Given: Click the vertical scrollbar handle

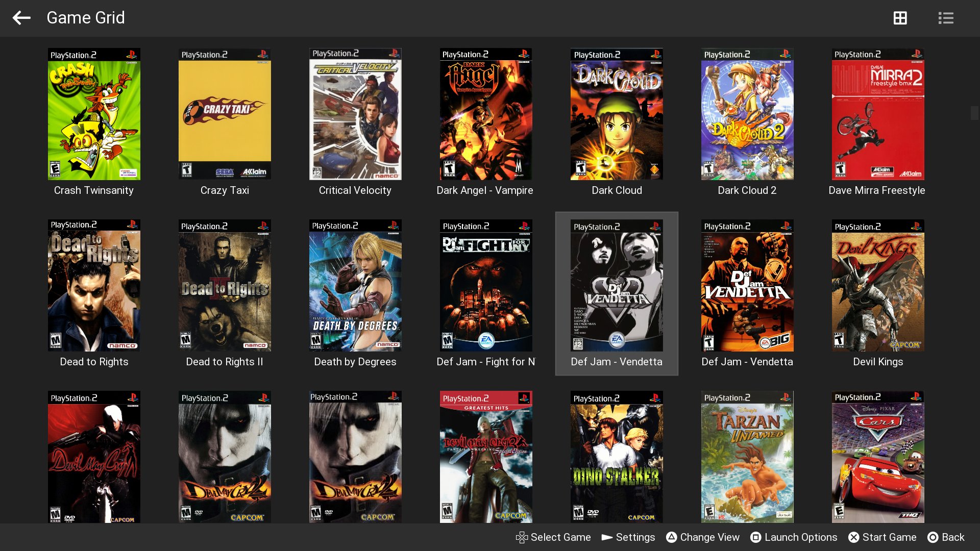Looking at the screenshot, I should coord(974,113).
